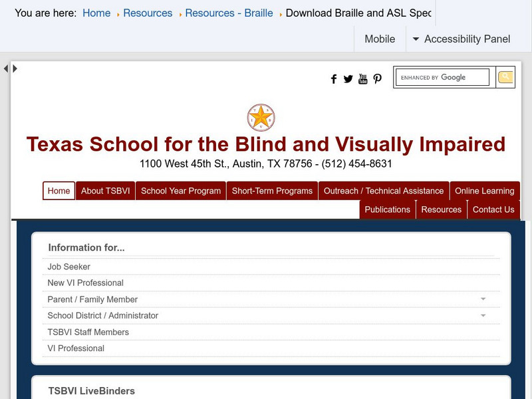
Task: Expand the Parent / Family Member submenu arrow
Action: pyautogui.click(x=483, y=299)
